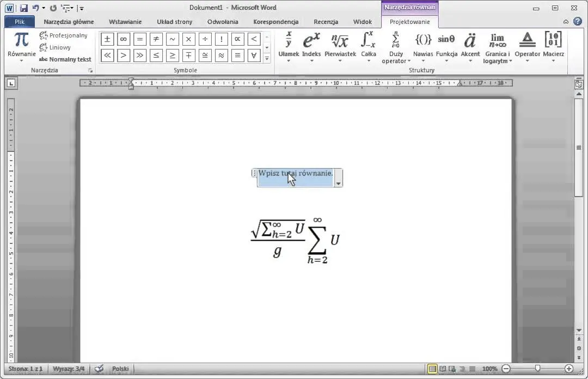Switch to the Korespondencja tab
This screenshot has height=379, width=588.
[275, 22]
